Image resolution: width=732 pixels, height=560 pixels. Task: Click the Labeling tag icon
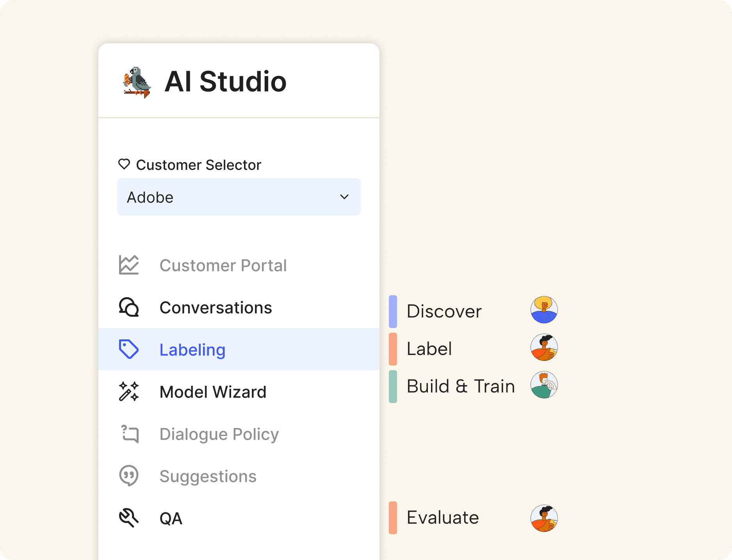pyautogui.click(x=129, y=349)
